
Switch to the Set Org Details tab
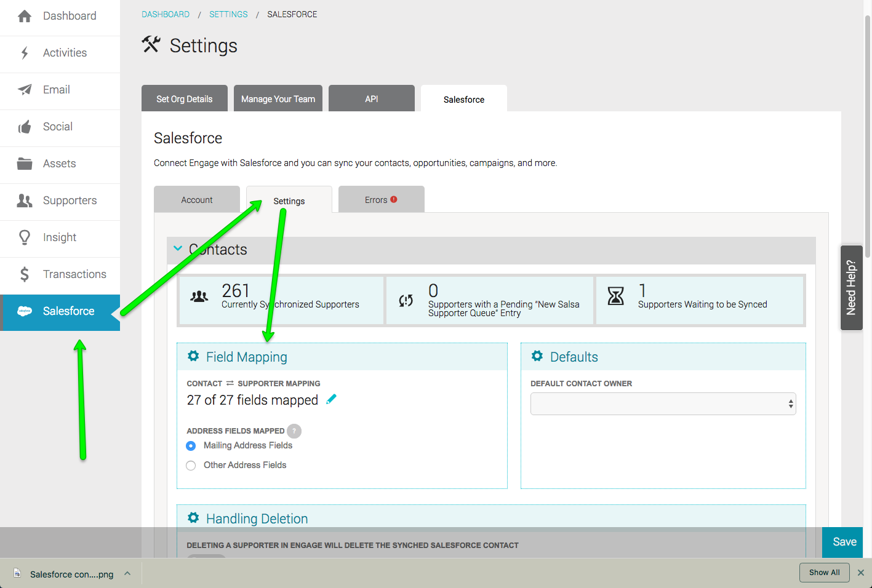185,98
